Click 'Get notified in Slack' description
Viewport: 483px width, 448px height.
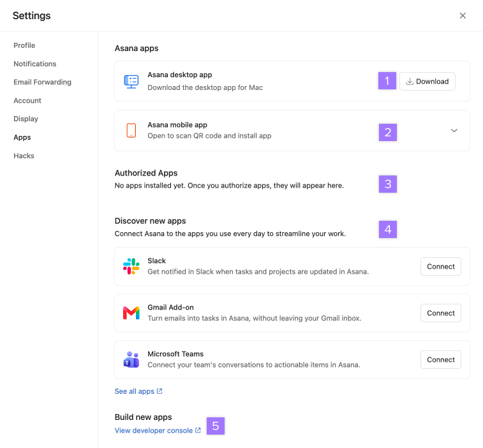tap(258, 272)
